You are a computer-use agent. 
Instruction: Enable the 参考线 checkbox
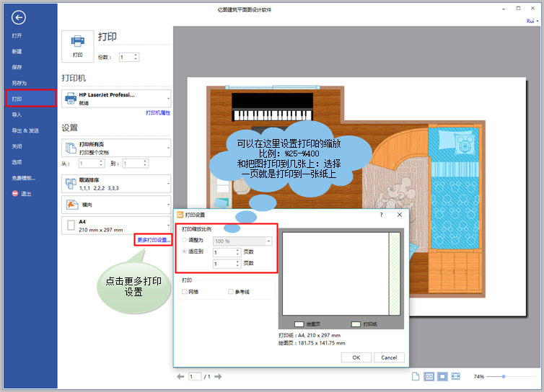coord(230,292)
